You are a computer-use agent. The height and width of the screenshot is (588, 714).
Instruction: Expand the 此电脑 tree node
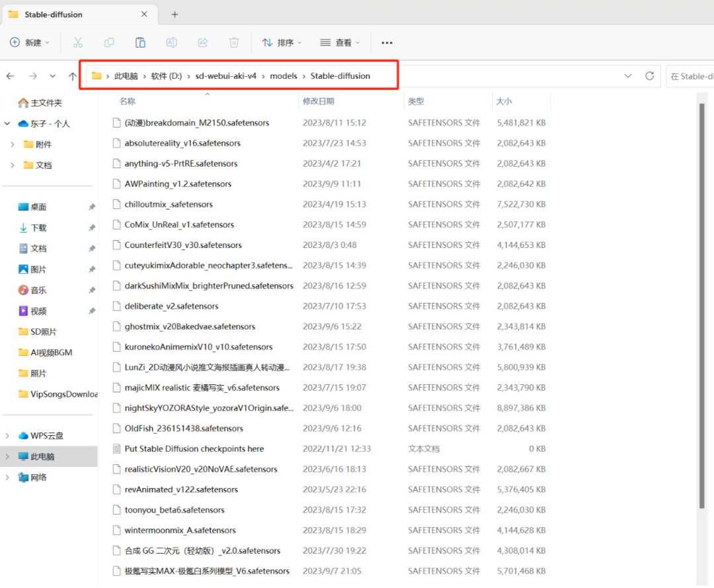coord(7,456)
